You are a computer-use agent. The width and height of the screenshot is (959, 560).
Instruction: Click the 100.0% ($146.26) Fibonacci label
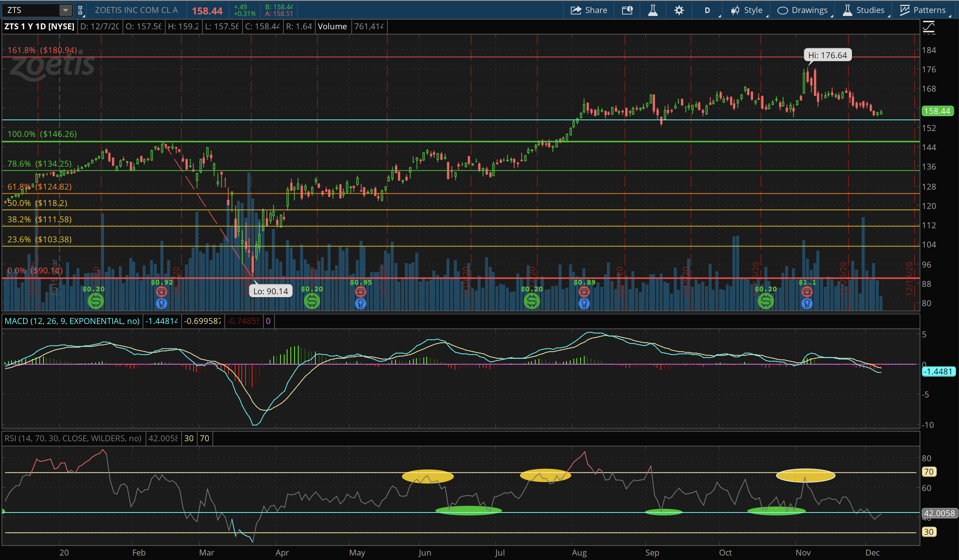[42, 134]
